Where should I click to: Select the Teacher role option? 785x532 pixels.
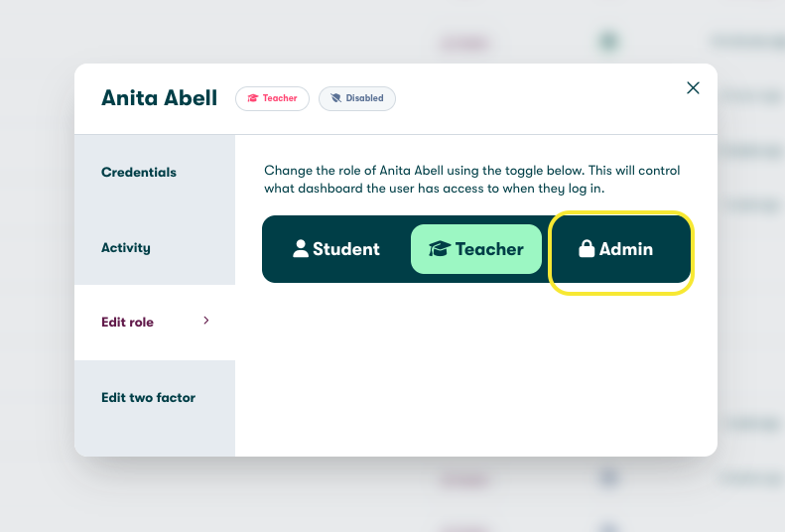point(476,249)
